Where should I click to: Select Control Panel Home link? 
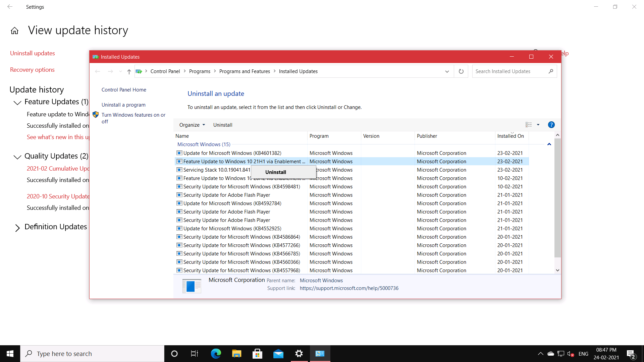[124, 90]
